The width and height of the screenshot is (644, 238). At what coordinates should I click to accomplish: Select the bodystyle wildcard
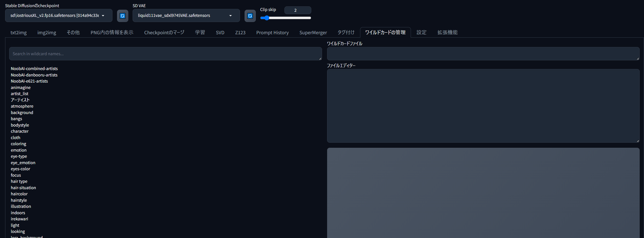[x=20, y=125]
